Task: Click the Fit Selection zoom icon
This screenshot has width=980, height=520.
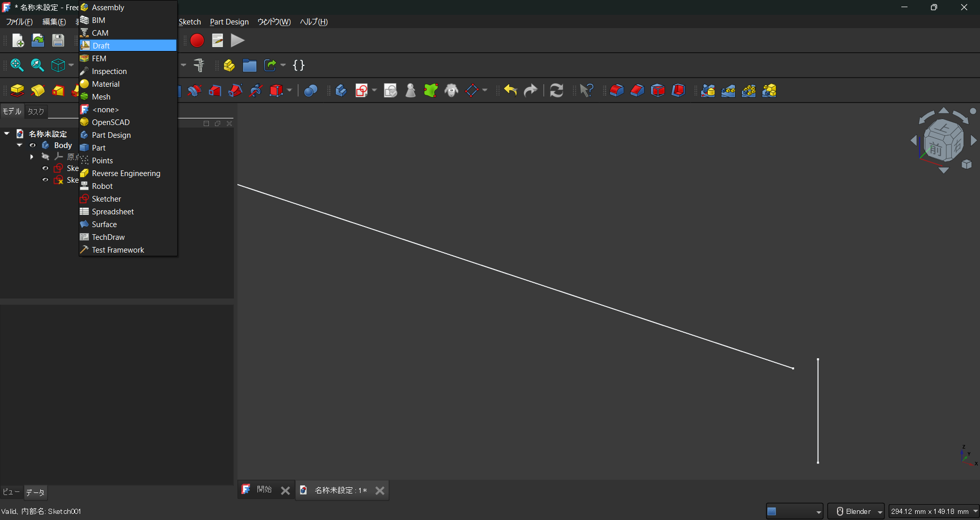Action: point(37,65)
